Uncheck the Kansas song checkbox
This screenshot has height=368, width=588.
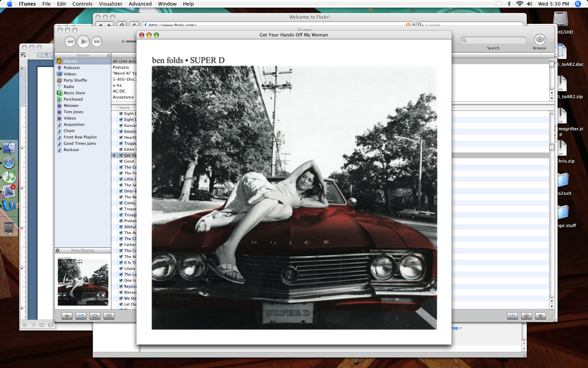(x=121, y=125)
